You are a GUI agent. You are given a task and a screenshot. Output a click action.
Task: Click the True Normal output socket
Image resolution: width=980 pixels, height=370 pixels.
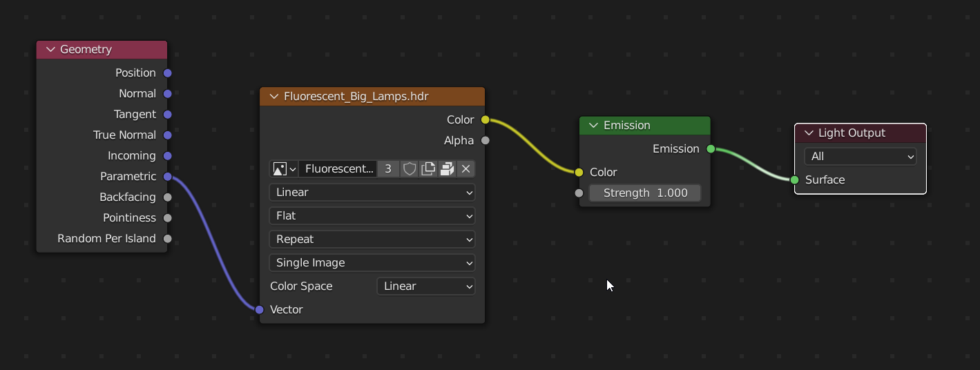(x=168, y=135)
